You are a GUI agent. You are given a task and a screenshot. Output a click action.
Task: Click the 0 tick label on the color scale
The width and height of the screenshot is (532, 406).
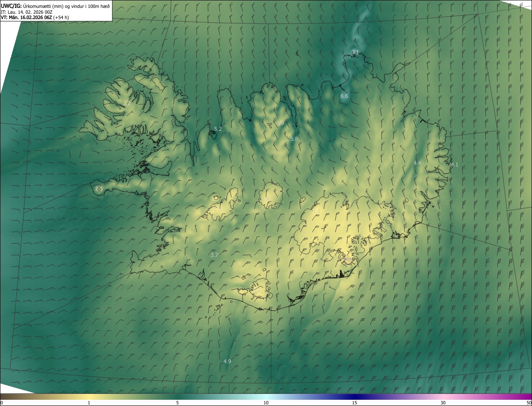(2, 403)
